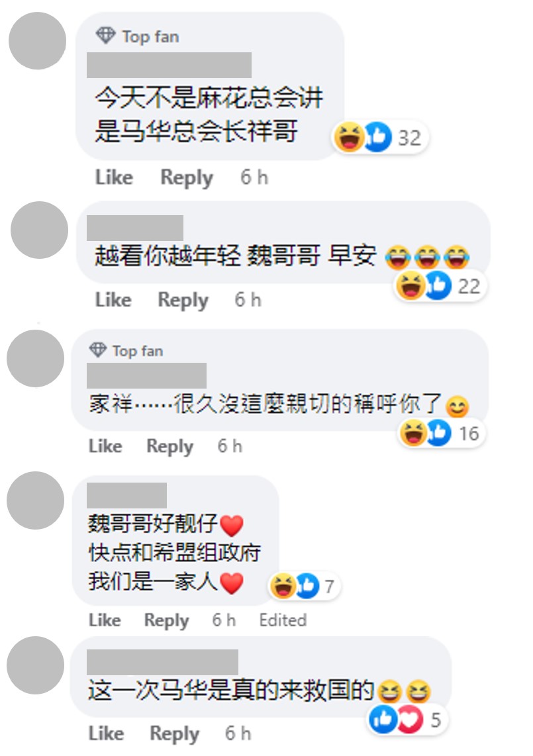The width and height of the screenshot is (533, 756).
Task: Open the redacted author name of second comment
Action: point(135,228)
